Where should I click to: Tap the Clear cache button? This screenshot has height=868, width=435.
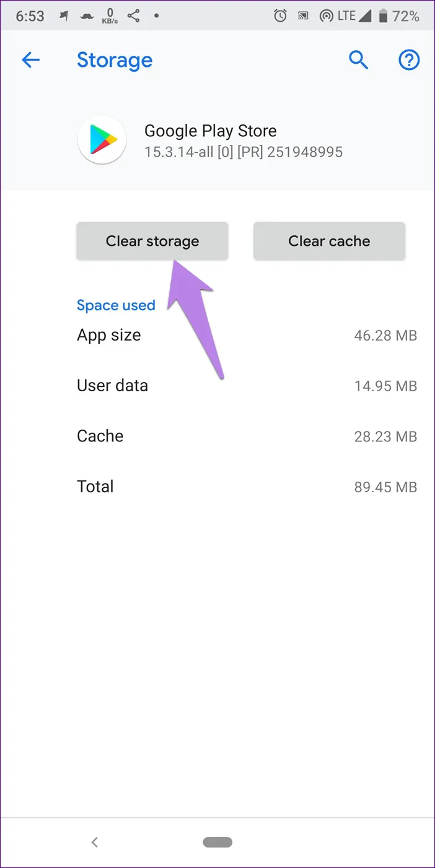tap(329, 241)
